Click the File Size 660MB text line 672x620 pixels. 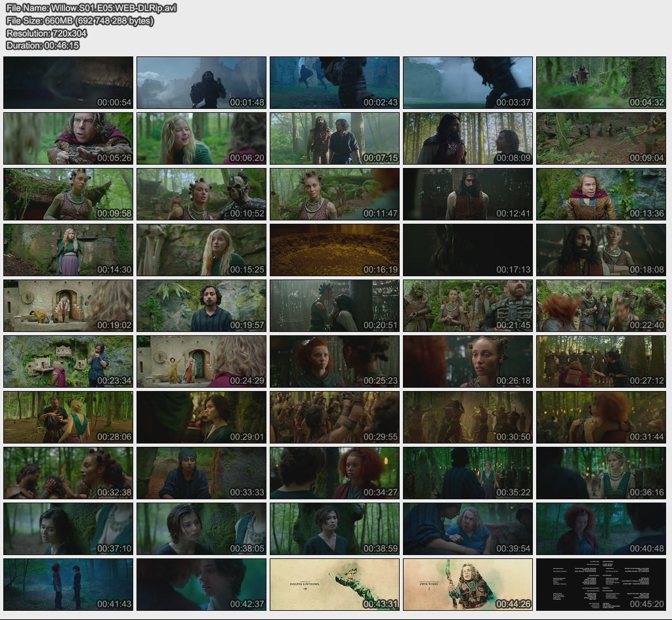pos(79,20)
